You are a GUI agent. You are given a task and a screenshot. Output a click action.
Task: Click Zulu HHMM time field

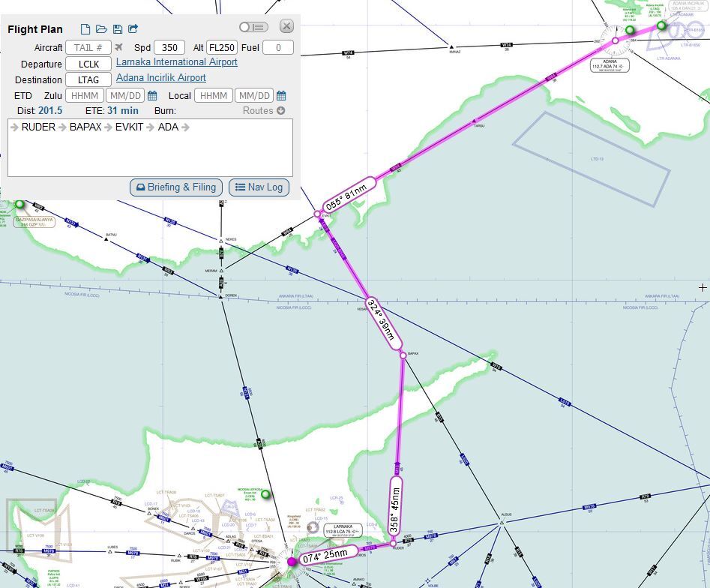coord(85,95)
